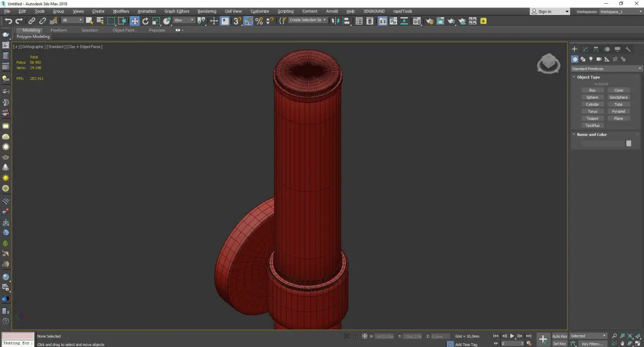This screenshot has height=347, width=644.
Task: Click Bind to Space Warp icon
Action: click(x=53, y=21)
